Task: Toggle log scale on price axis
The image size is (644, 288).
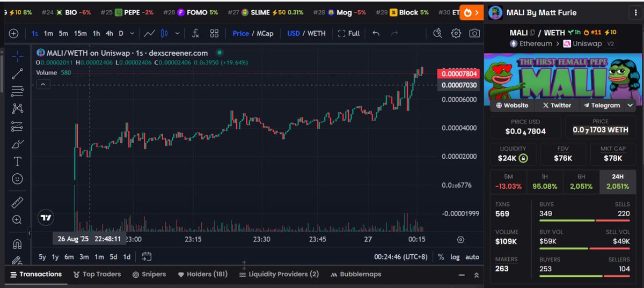Action: 455,257
